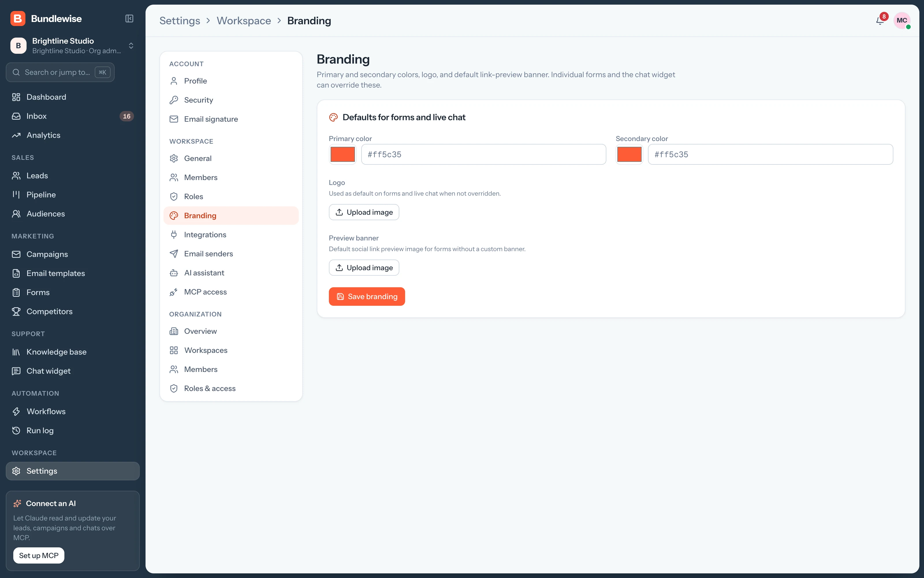Click the Set up MCP button

tap(39, 555)
